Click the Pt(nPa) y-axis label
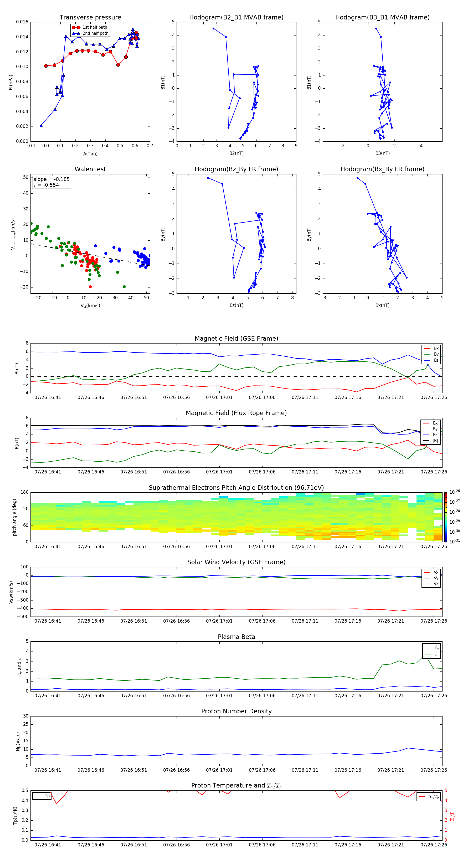 click(x=11, y=82)
